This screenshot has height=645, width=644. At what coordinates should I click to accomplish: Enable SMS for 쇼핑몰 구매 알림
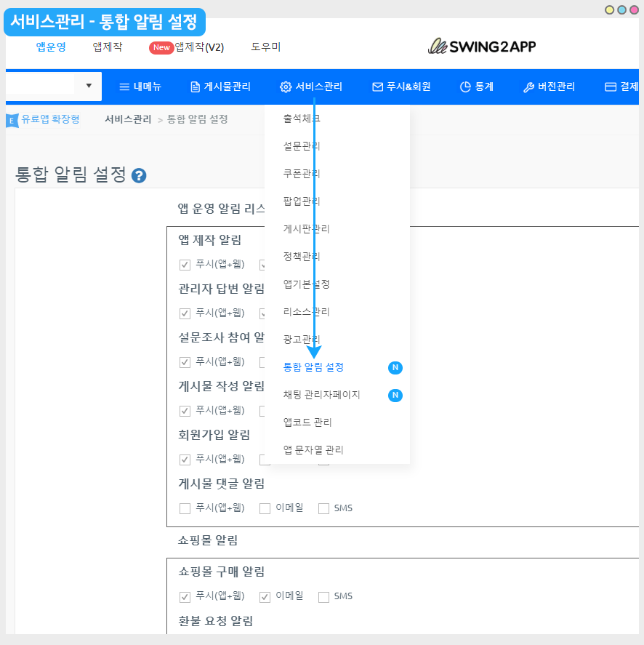323,596
